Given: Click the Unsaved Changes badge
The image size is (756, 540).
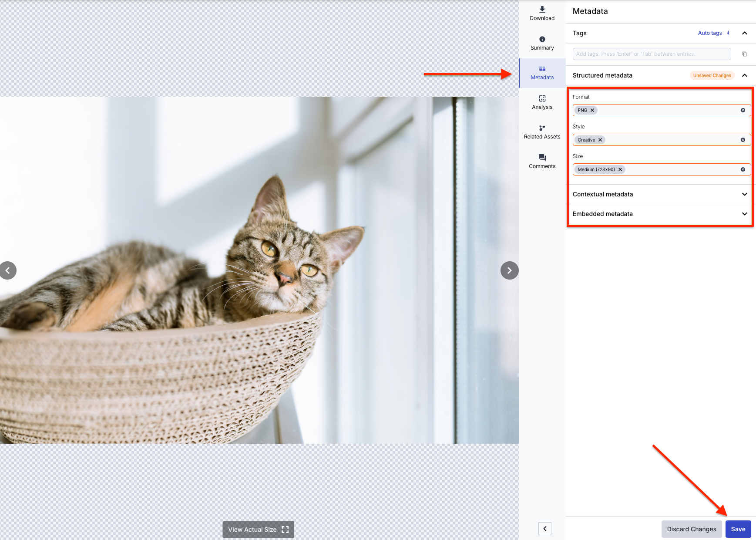Looking at the screenshot, I should [x=712, y=75].
